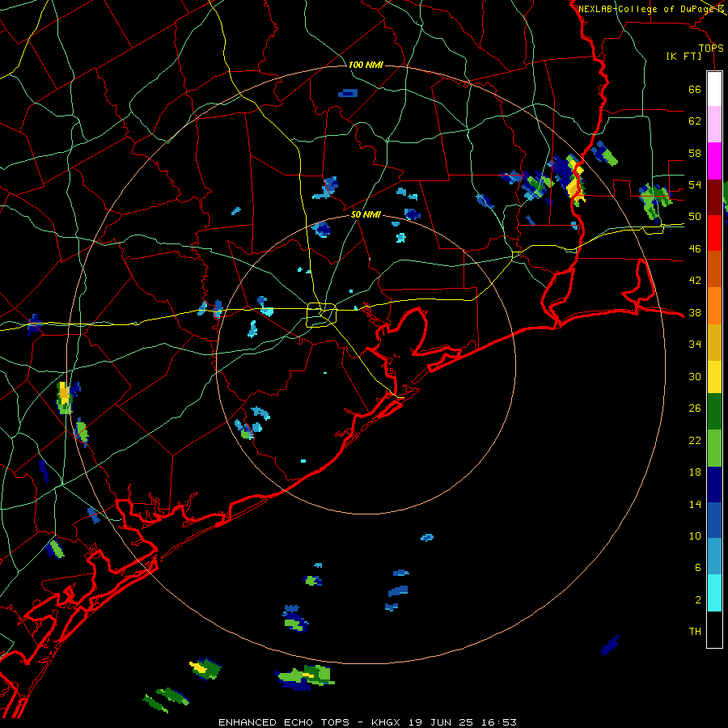Click the navy blue legend swatch
Viewport: 728px width, 728px height.
714,485
